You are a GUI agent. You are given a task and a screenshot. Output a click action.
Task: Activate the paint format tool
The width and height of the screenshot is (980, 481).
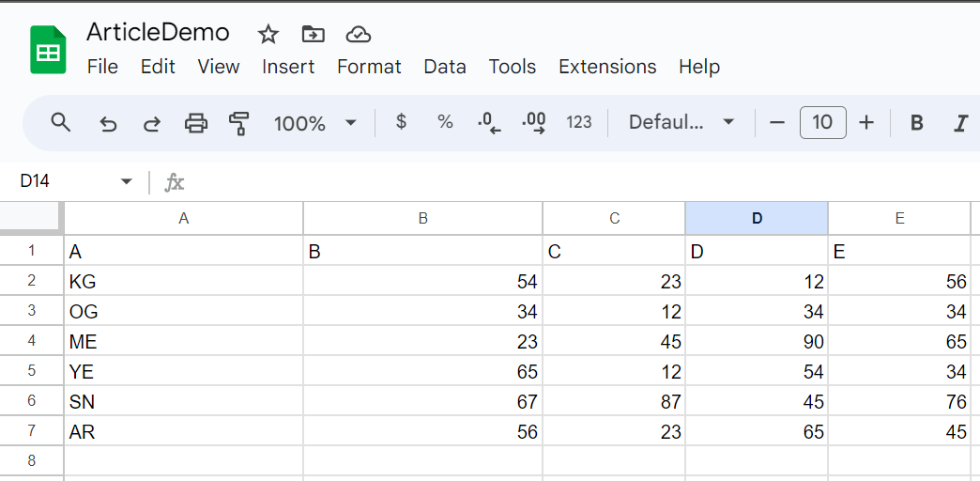[238, 123]
